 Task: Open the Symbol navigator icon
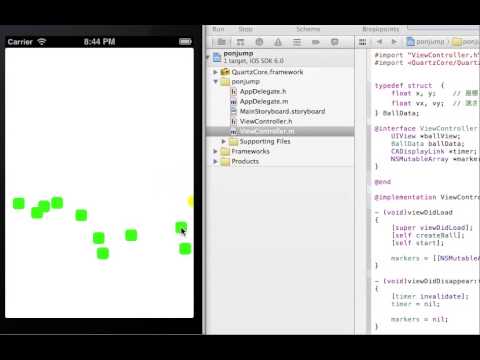240,42
